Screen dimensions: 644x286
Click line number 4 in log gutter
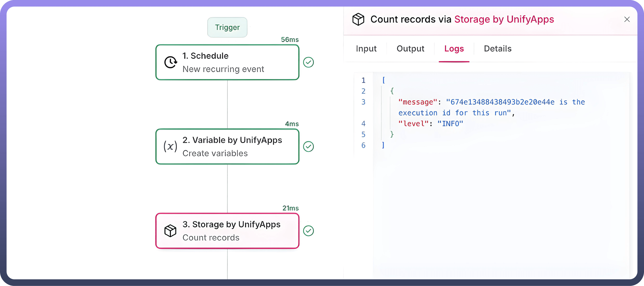363,124
